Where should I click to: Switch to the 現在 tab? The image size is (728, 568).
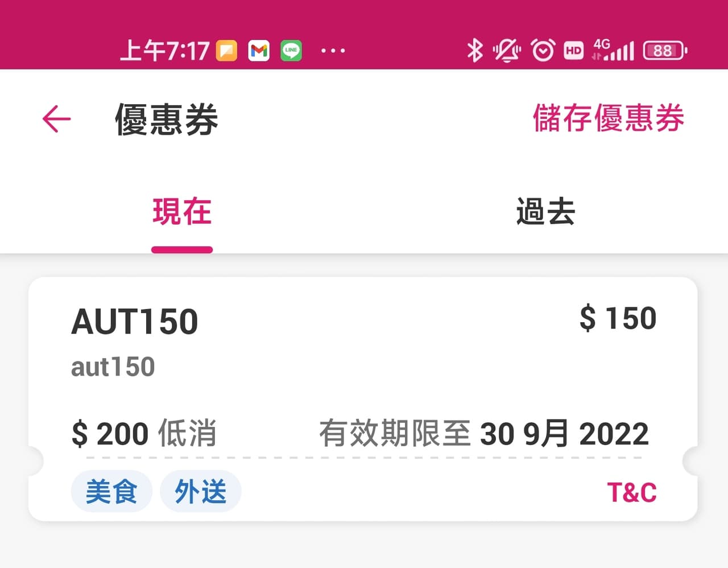click(181, 211)
